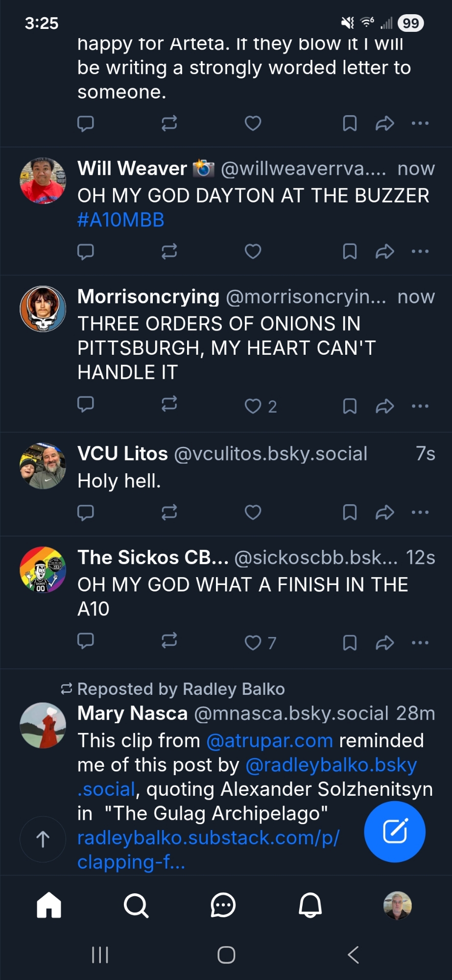Screen dimensions: 452x980
Task: Like the Morrisoncrying onions post
Action: coord(253,406)
